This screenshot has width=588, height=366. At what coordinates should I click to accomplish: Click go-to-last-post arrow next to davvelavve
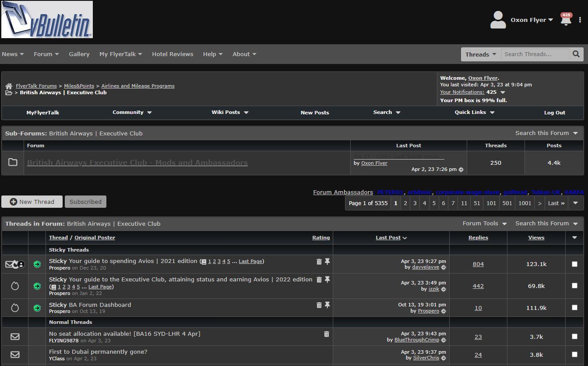click(x=444, y=267)
